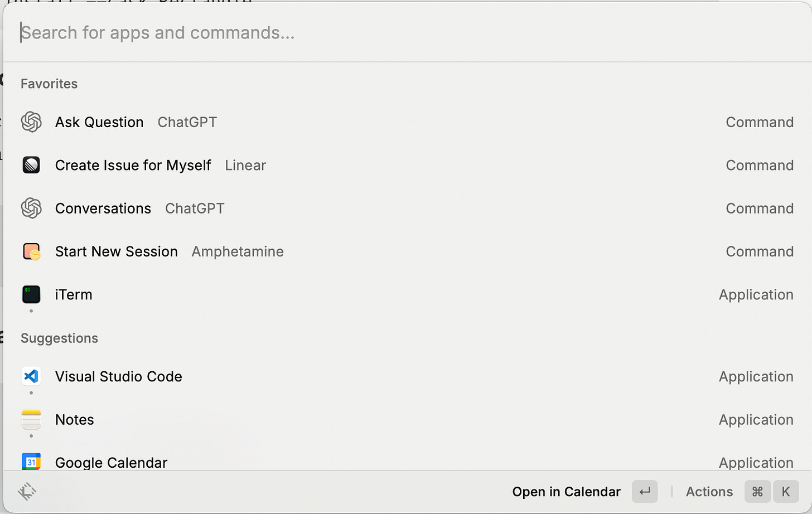Click the ChatGPT icon beside Ask Question
Image resolution: width=812 pixels, height=514 pixels.
tap(31, 122)
